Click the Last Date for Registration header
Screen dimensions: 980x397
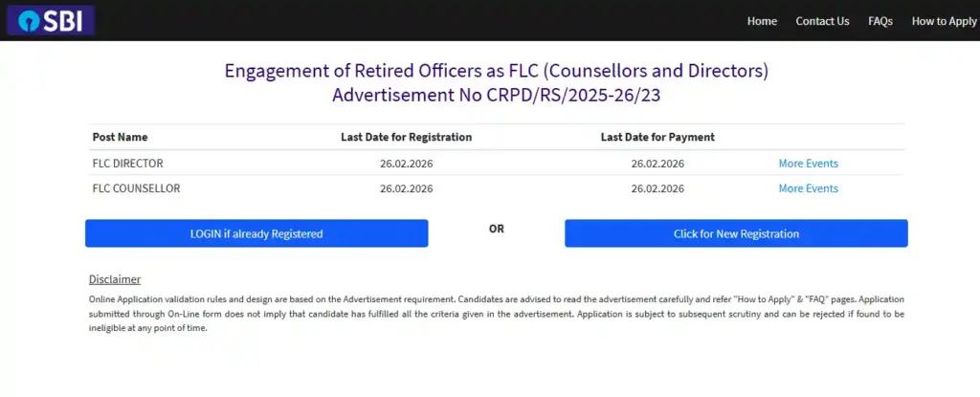pyautogui.click(x=406, y=137)
